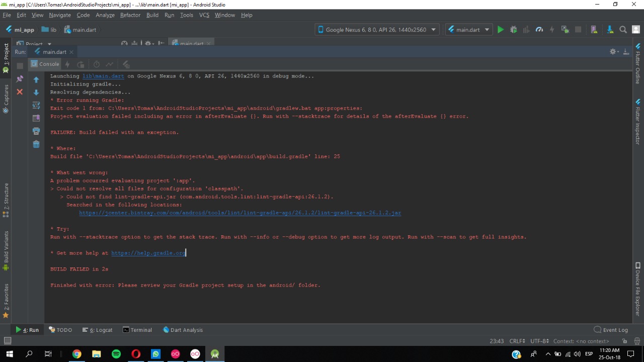Screen dimensions: 644x362
Task: Click the tool window quick-access icon in status bar
Action: [8, 341]
